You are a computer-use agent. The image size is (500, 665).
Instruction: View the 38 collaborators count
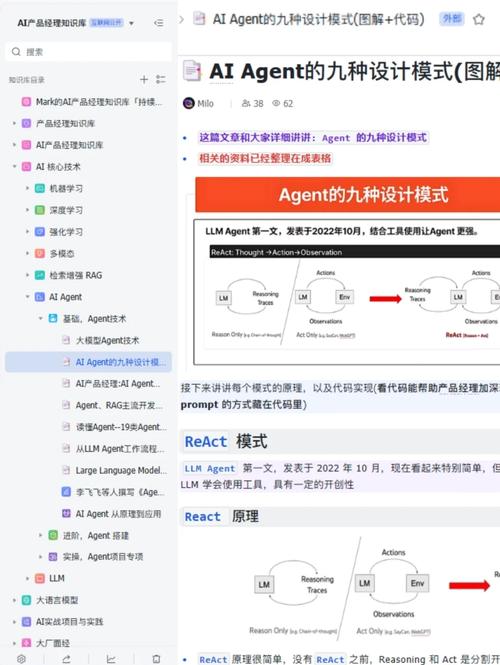pos(252,103)
